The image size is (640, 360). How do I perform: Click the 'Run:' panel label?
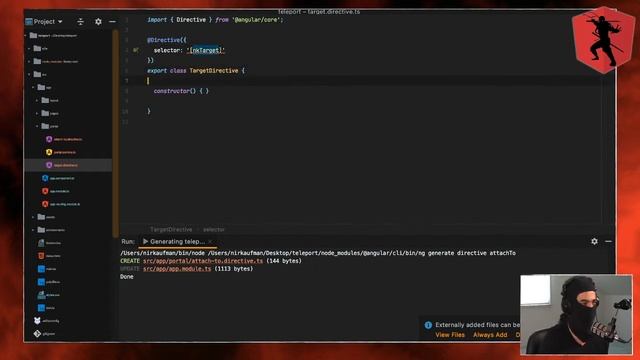[x=128, y=242]
